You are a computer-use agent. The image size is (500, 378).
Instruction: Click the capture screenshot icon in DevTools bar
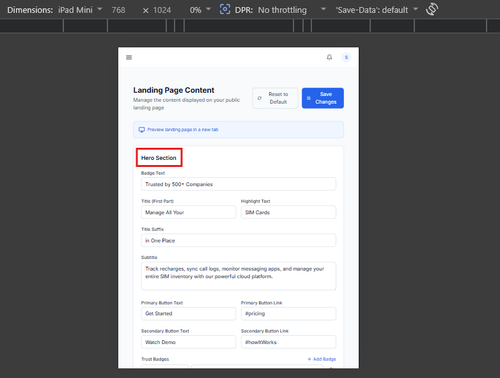(x=225, y=9)
